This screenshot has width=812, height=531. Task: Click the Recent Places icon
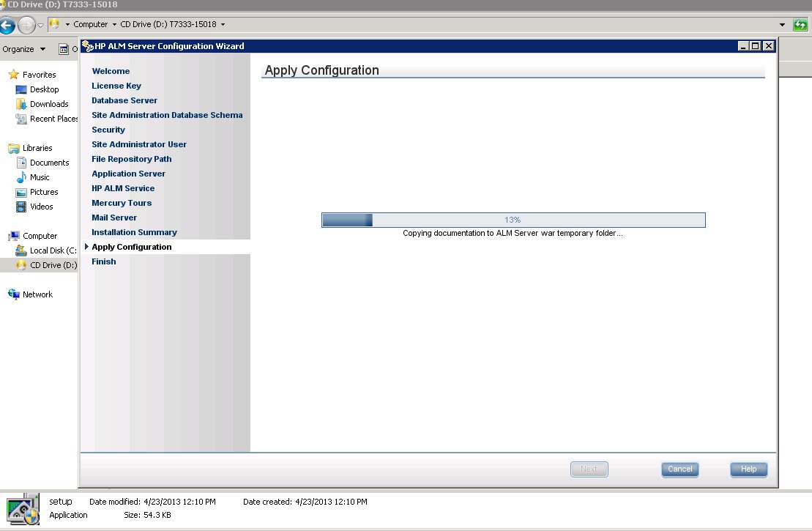coord(21,119)
